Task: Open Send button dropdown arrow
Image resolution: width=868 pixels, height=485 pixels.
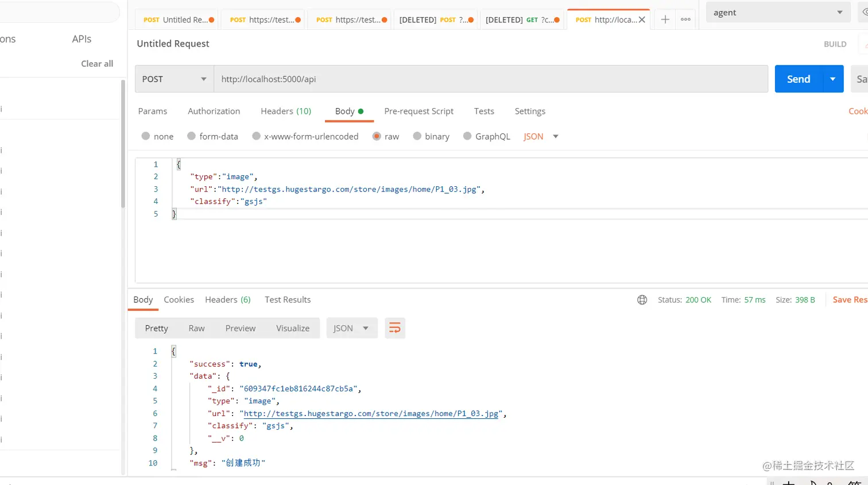Action: [x=832, y=79]
